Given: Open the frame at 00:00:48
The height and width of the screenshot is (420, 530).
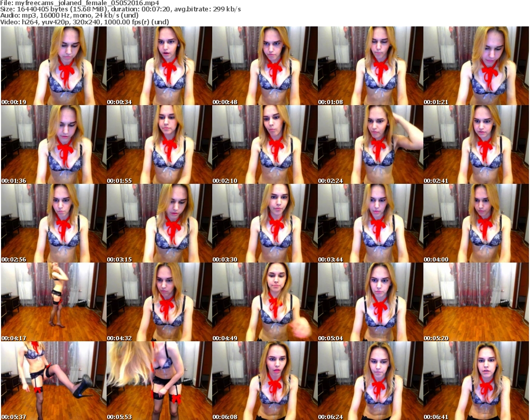Looking at the screenshot, I should pyautogui.click(x=264, y=66).
